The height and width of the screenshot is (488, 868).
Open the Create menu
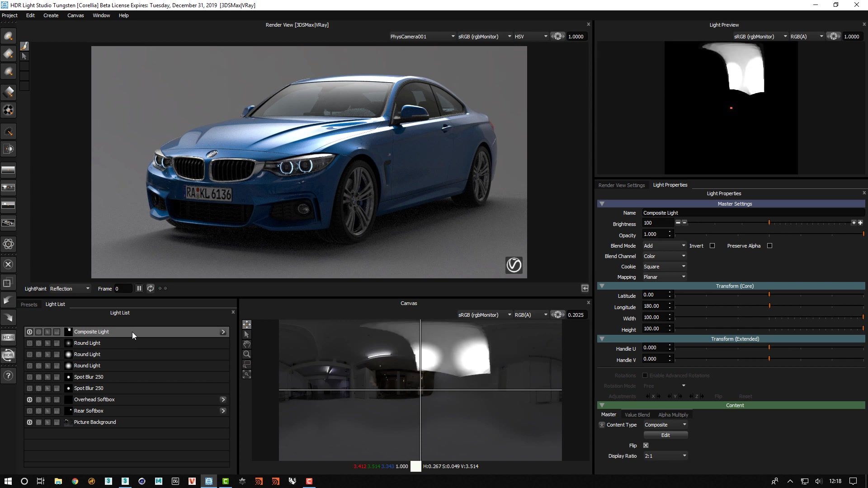51,15
